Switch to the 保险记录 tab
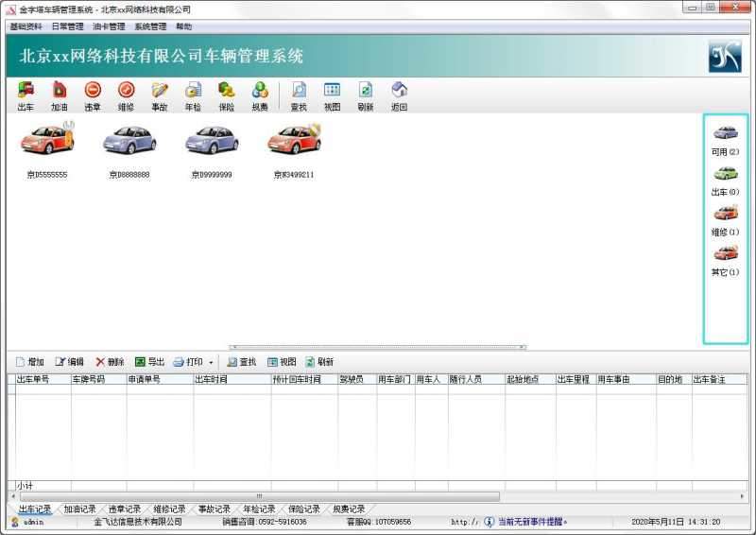756x535 pixels. click(303, 509)
